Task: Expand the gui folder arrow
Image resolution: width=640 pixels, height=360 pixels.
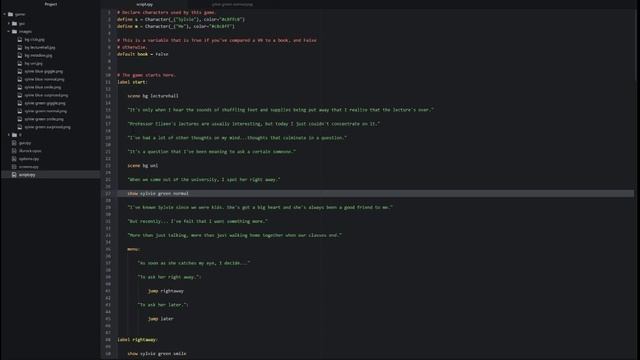Action: click(9, 24)
